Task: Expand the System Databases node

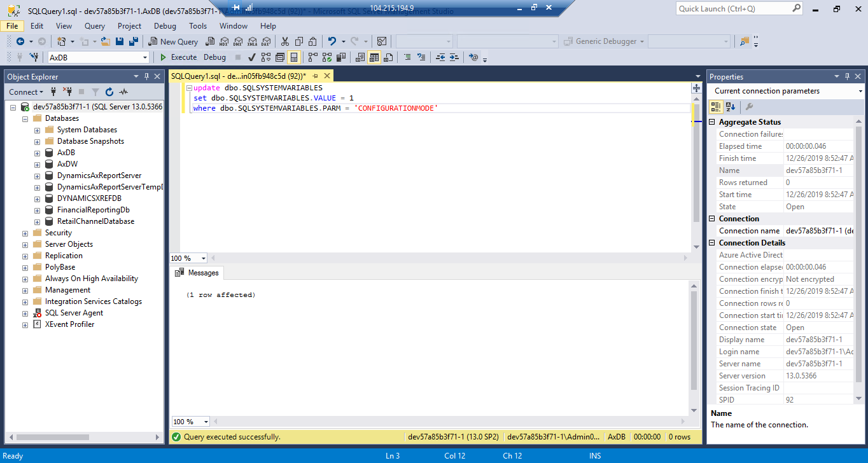Action: (x=38, y=130)
